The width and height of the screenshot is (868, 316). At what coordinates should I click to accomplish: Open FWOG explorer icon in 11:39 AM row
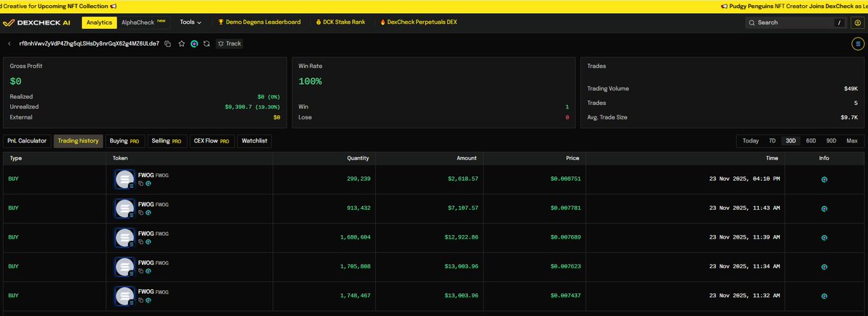coord(148,242)
